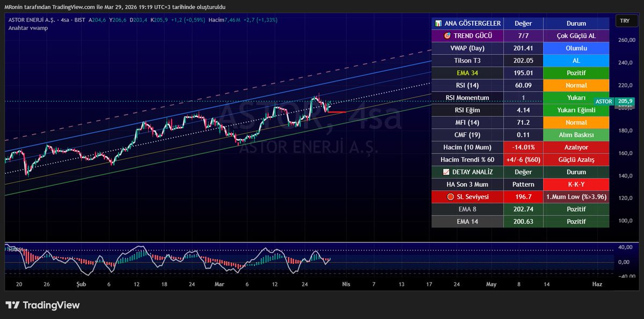Click the Güçlü Azalış status cell
This screenshot has width=644, height=319.
(x=576, y=160)
